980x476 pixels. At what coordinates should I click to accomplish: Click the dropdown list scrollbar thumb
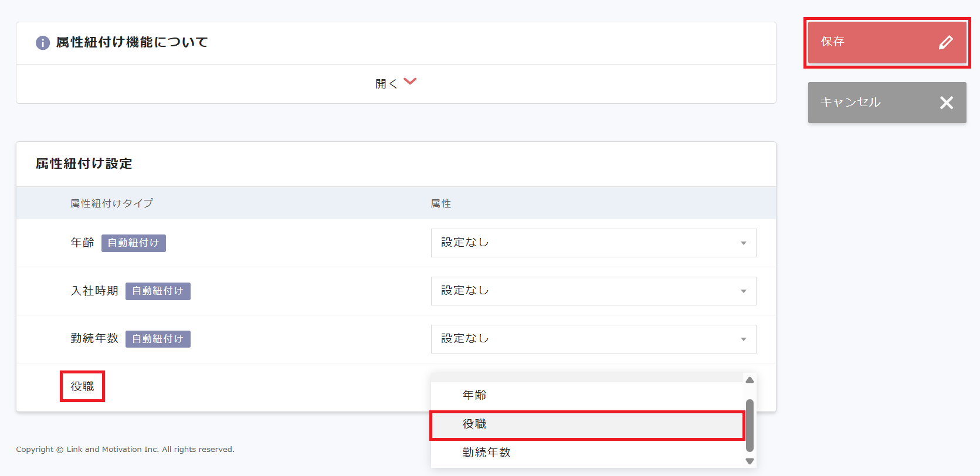click(x=750, y=425)
